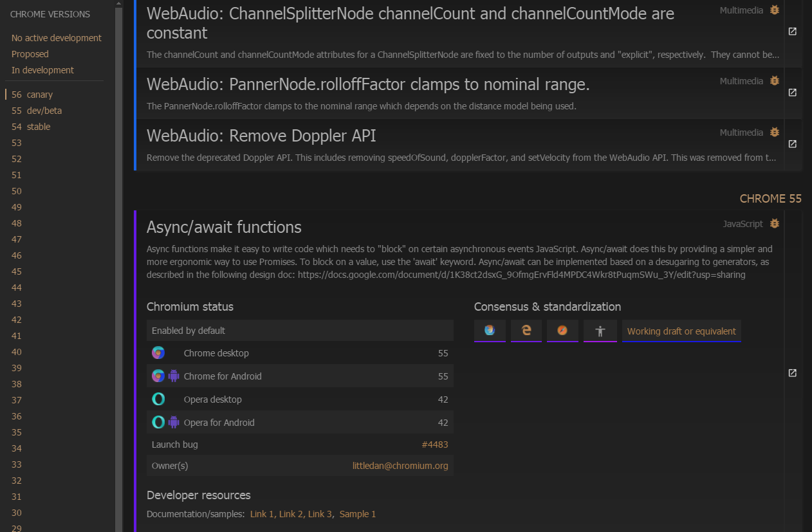The width and height of the screenshot is (812, 532).
Task: Click Firefox consensus icon
Action: [x=490, y=331]
